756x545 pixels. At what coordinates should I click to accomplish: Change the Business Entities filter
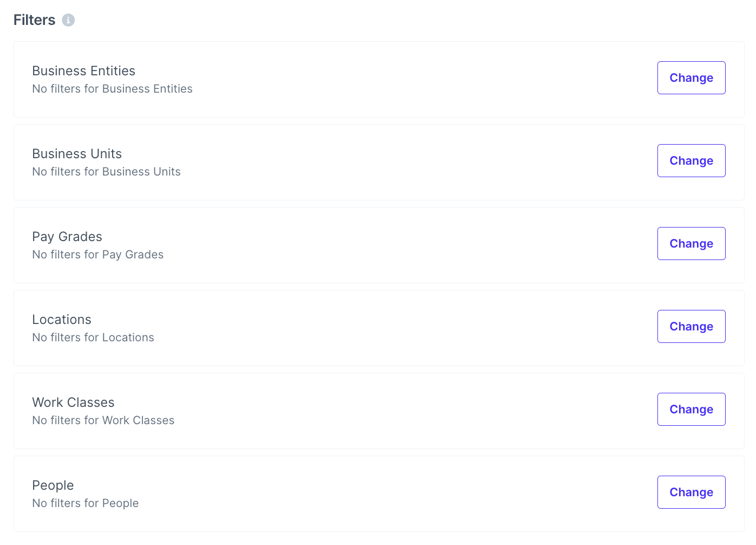click(x=691, y=78)
